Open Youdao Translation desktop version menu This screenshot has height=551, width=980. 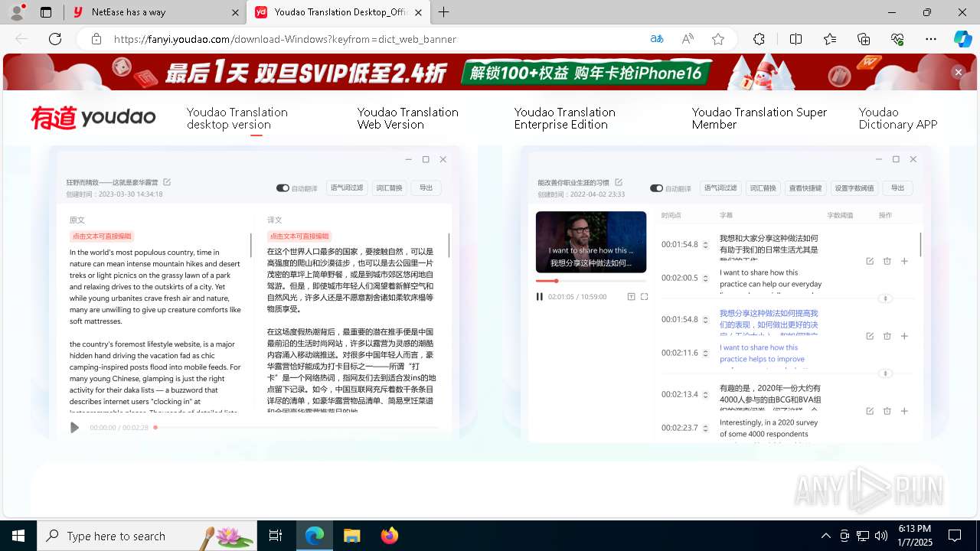[x=237, y=118]
